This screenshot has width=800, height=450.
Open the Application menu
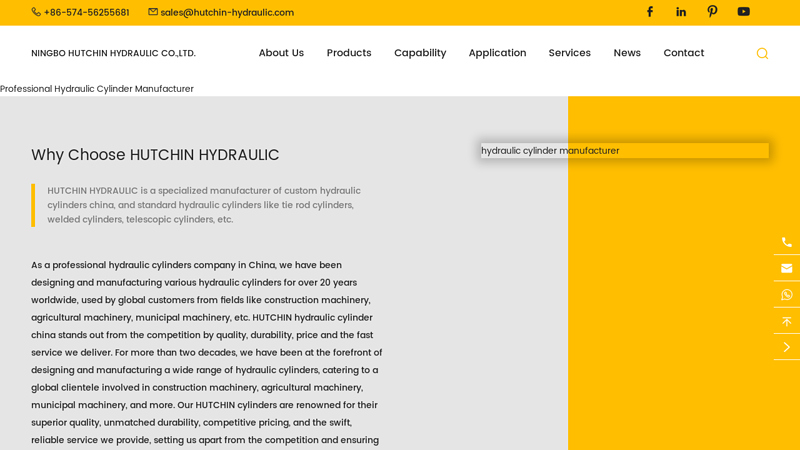pyautogui.click(x=497, y=53)
